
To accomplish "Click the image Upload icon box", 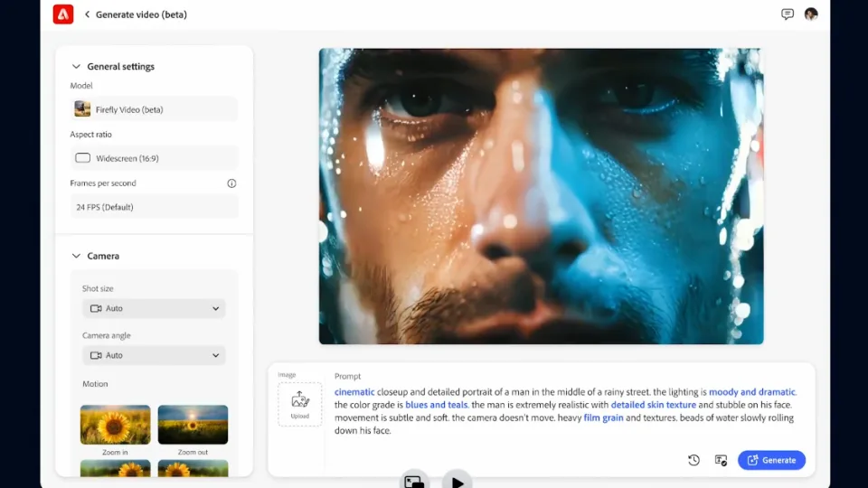I will [x=300, y=404].
